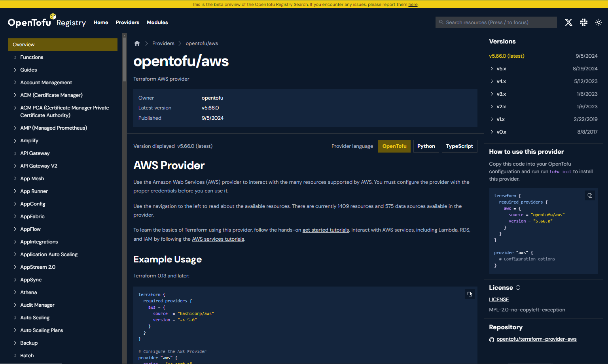Click the search magnifier icon
608x364 pixels.
click(441, 22)
